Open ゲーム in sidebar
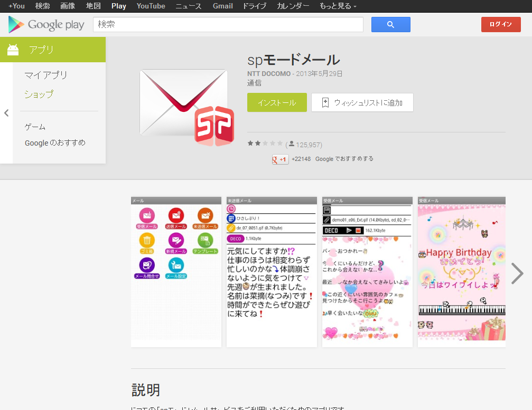The height and width of the screenshot is (410, 532). pos(35,127)
